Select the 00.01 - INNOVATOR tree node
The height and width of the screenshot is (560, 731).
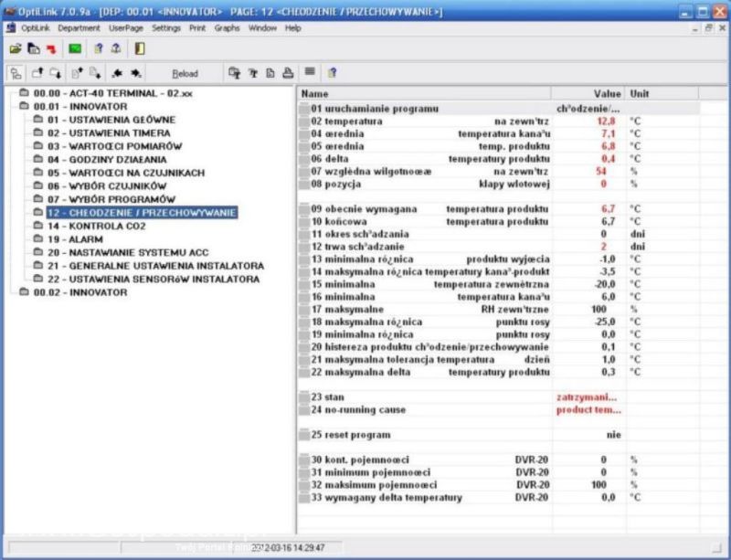[x=80, y=106]
